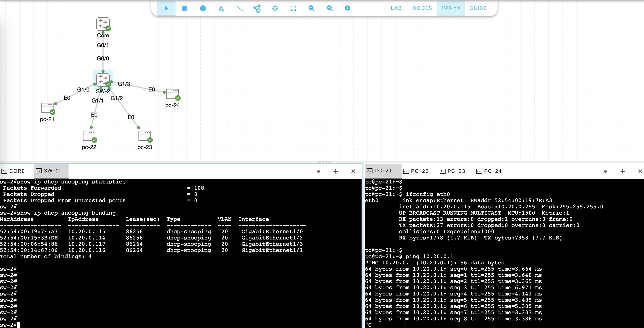Switch to the CORE console tab

[x=13, y=171]
